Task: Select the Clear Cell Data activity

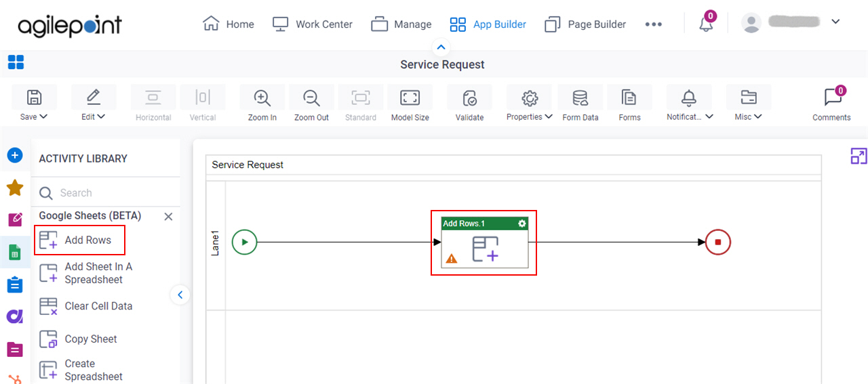Action: (x=85, y=306)
